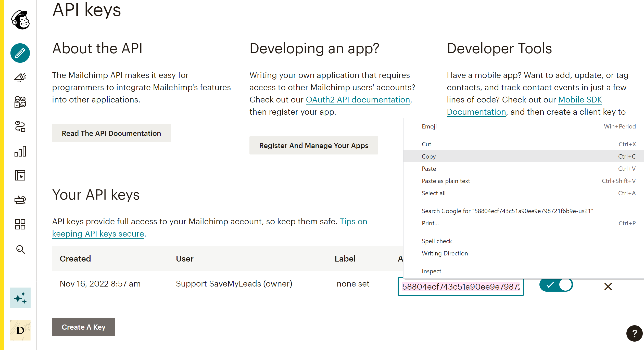
Task: Click Read The API Documentation button
Action: point(111,133)
